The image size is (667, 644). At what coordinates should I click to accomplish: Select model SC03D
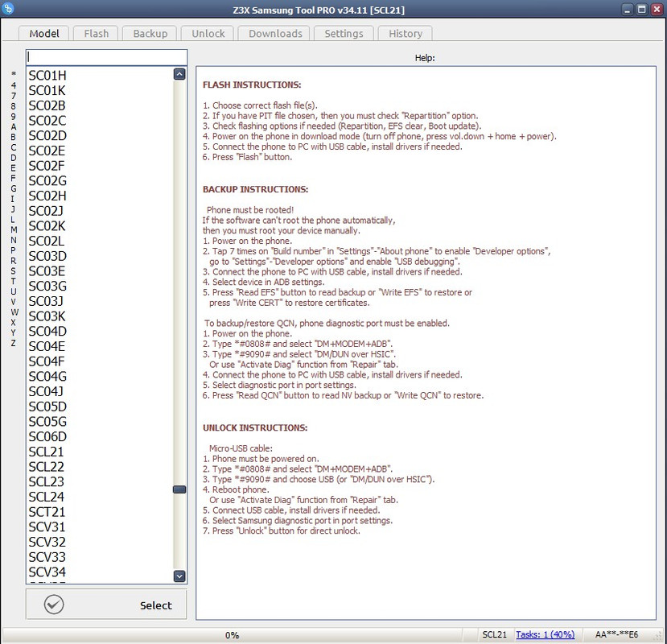click(100, 256)
